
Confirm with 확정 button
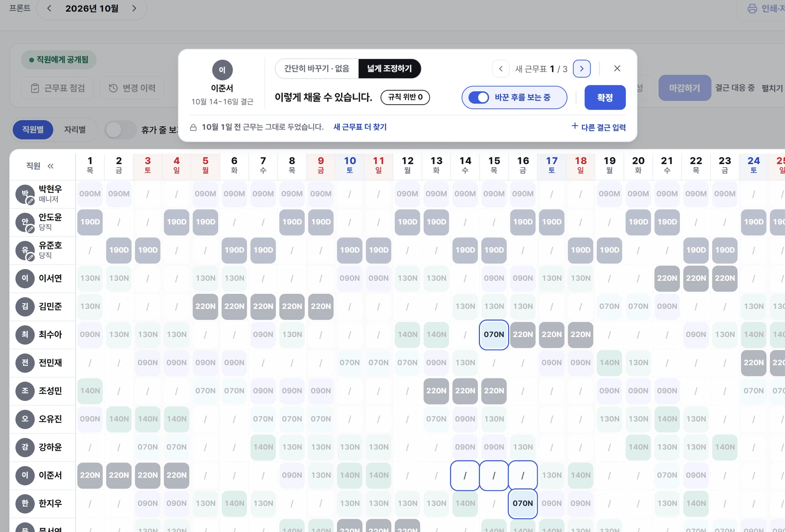click(x=605, y=97)
